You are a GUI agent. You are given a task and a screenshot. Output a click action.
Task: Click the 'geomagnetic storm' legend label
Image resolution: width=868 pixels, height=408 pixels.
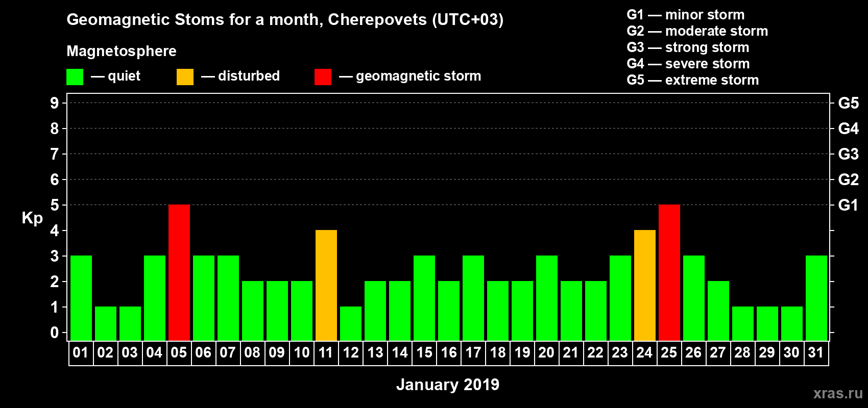click(418, 76)
